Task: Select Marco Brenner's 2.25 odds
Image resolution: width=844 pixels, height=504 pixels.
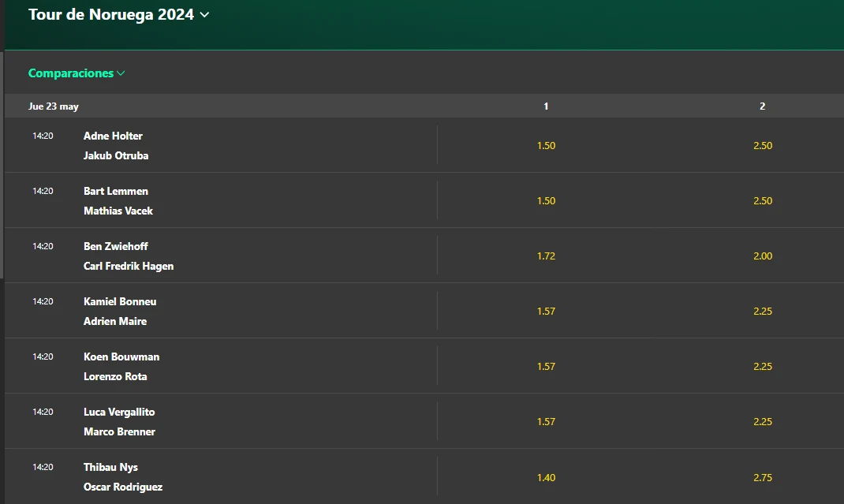Action: pyautogui.click(x=762, y=422)
